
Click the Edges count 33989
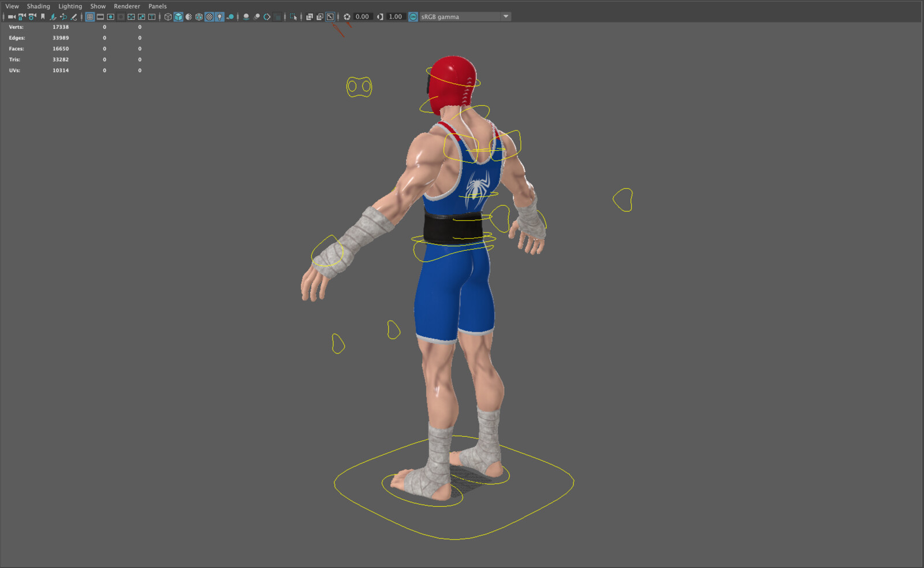click(x=61, y=38)
